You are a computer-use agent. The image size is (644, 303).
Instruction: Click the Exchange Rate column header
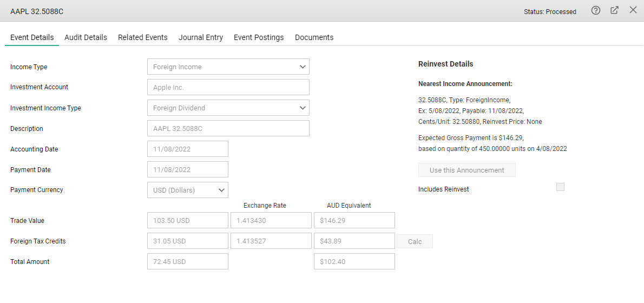(x=265, y=205)
